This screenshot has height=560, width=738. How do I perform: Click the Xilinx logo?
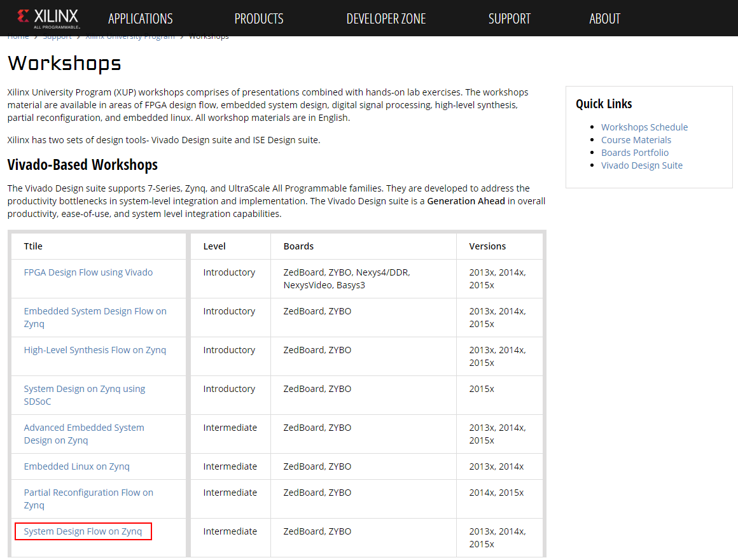48,18
